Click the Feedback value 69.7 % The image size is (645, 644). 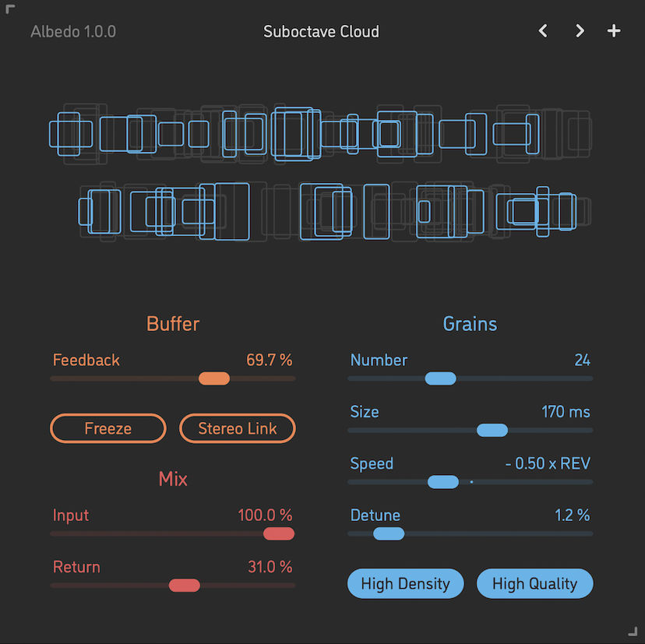(270, 360)
